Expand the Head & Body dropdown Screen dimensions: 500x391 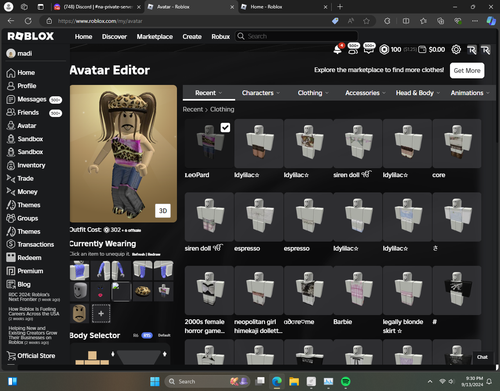[418, 93]
